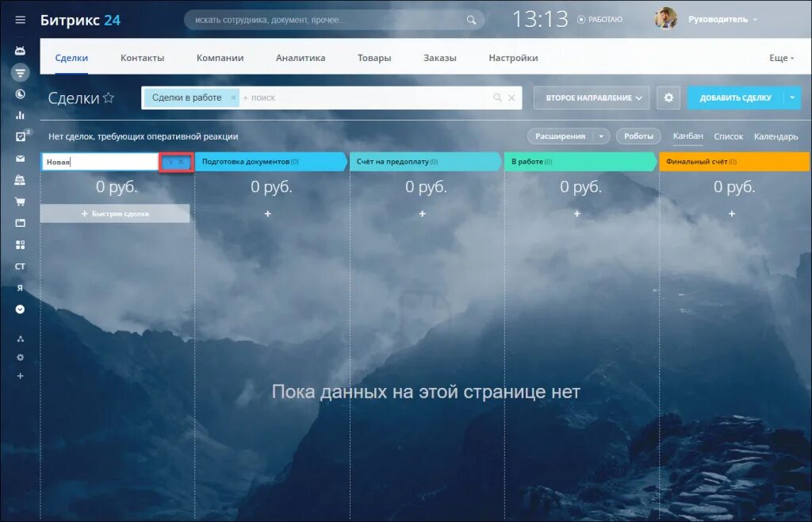Open the CT sidebar item

[x=20, y=267]
